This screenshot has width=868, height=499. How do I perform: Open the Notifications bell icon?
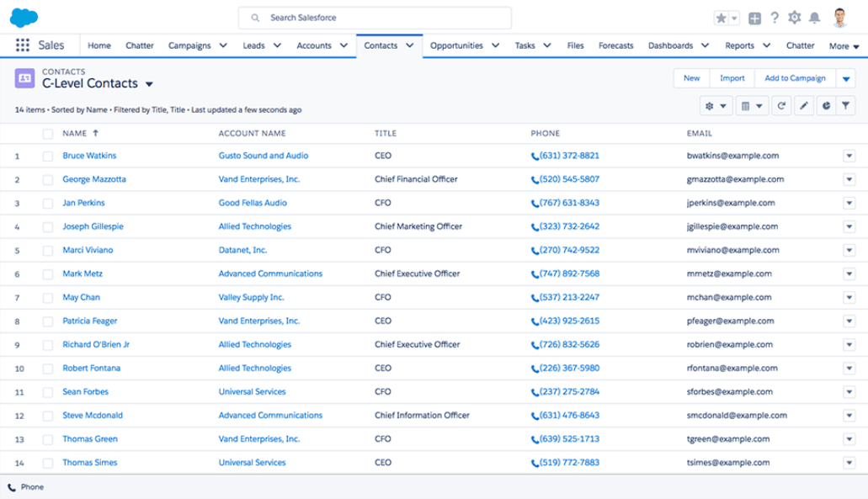click(x=814, y=19)
